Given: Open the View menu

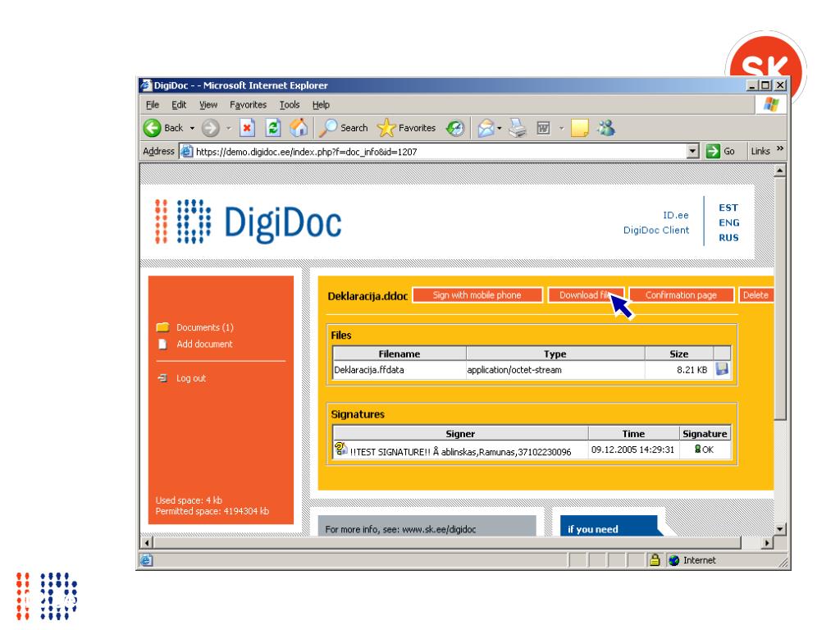Looking at the screenshot, I should [x=208, y=105].
